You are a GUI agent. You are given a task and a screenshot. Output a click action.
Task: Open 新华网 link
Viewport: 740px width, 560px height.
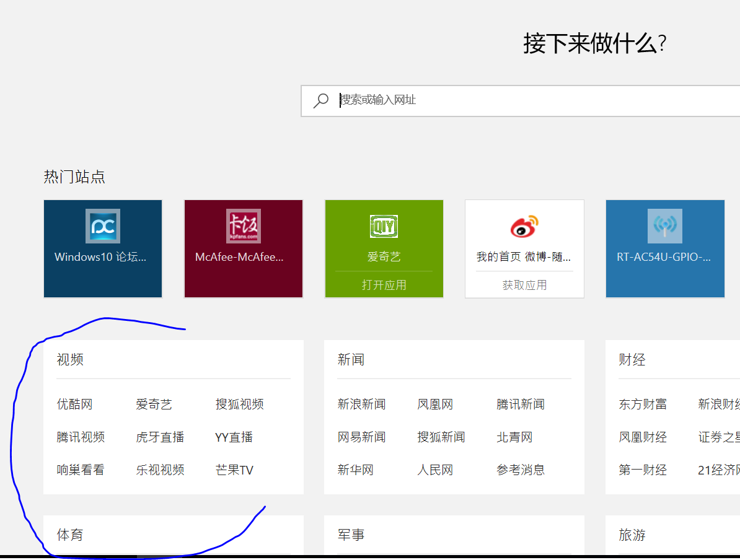tap(355, 470)
